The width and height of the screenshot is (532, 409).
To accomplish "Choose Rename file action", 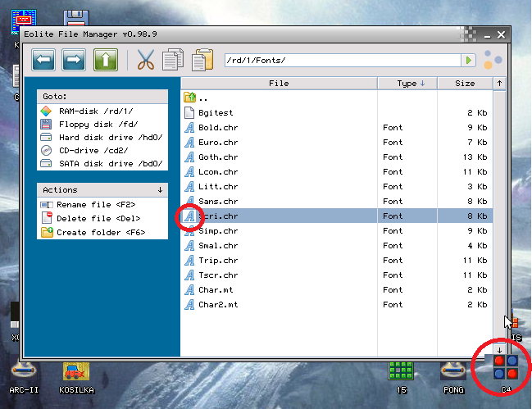I will 95,204.
